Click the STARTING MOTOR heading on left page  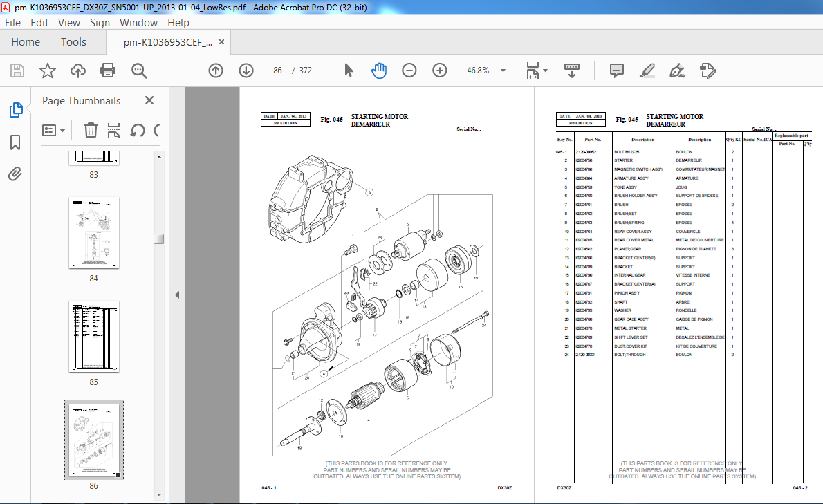tap(380, 116)
